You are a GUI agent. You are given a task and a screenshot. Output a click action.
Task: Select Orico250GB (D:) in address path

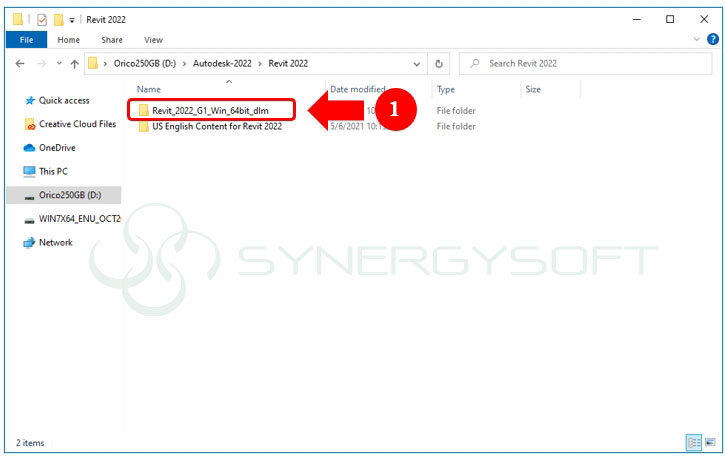145,63
